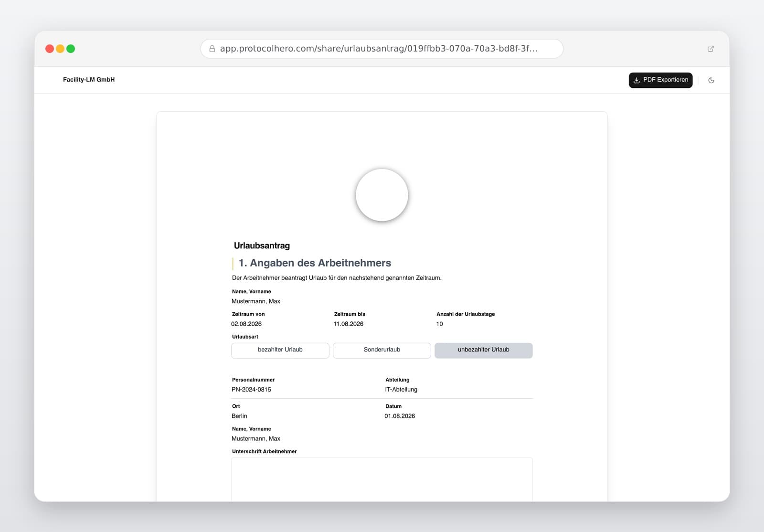The width and height of the screenshot is (764, 532).
Task: Click the Facility-LM GmbH company name
Action: pos(89,80)
